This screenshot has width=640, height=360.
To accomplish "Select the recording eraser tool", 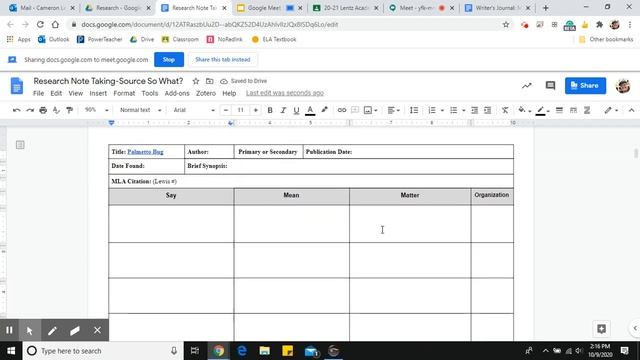I will pyautogui.click(x=75, y=330).
